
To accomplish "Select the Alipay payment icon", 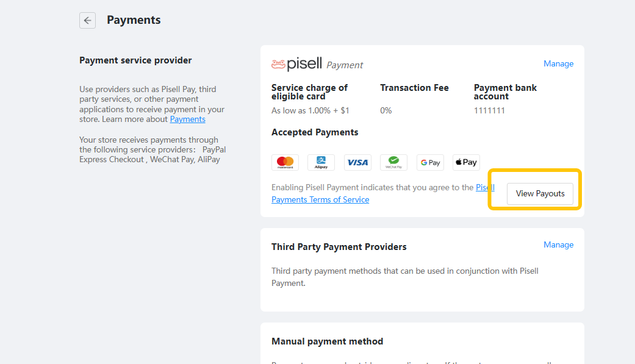I will 321,162.
